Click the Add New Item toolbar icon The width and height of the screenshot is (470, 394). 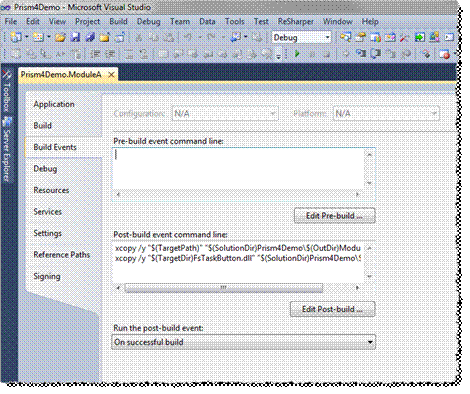tap(38, 37)
